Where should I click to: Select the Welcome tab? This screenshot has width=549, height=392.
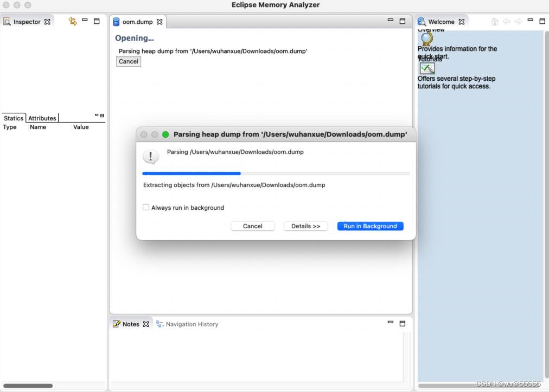click(x=441, y=22)
